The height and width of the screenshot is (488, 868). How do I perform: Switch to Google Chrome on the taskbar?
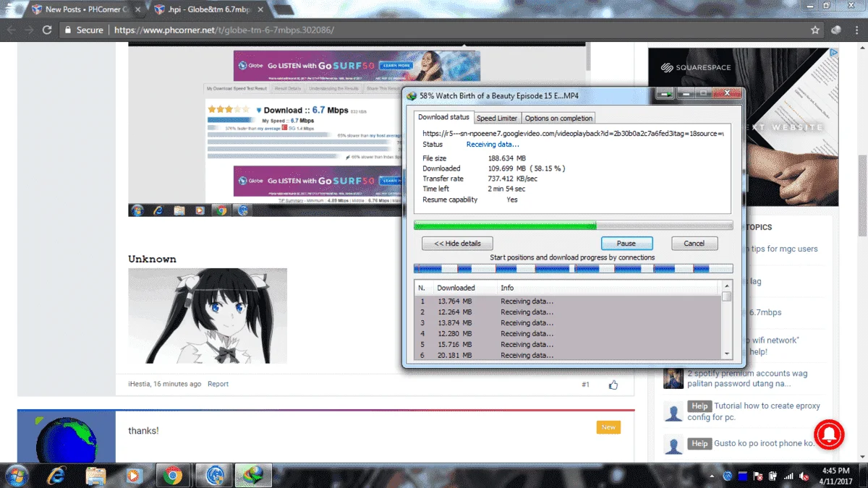[x=172, y=475]
